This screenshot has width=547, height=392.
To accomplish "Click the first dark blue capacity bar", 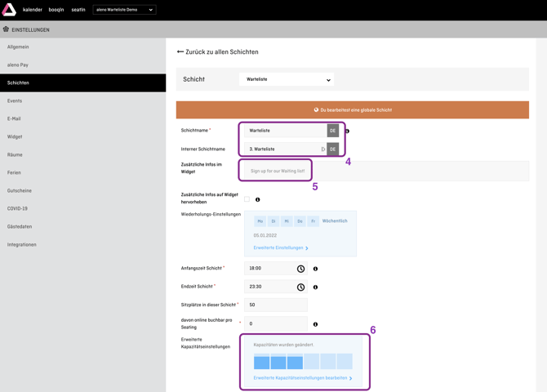I will coord(261,361).
